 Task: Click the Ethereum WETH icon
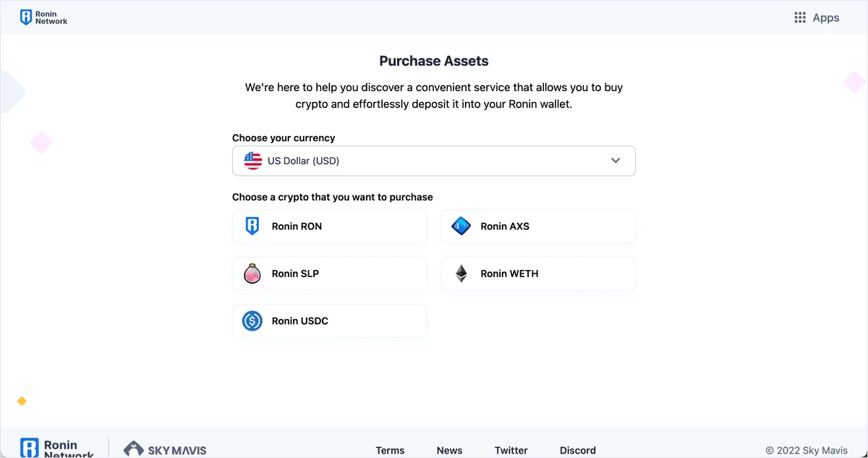click(461, 273)
